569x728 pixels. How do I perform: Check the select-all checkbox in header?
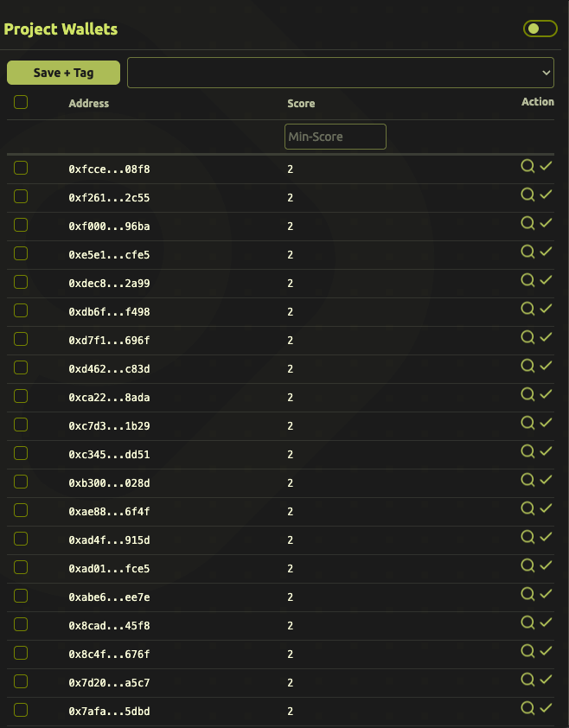click(x=21, y=102)
